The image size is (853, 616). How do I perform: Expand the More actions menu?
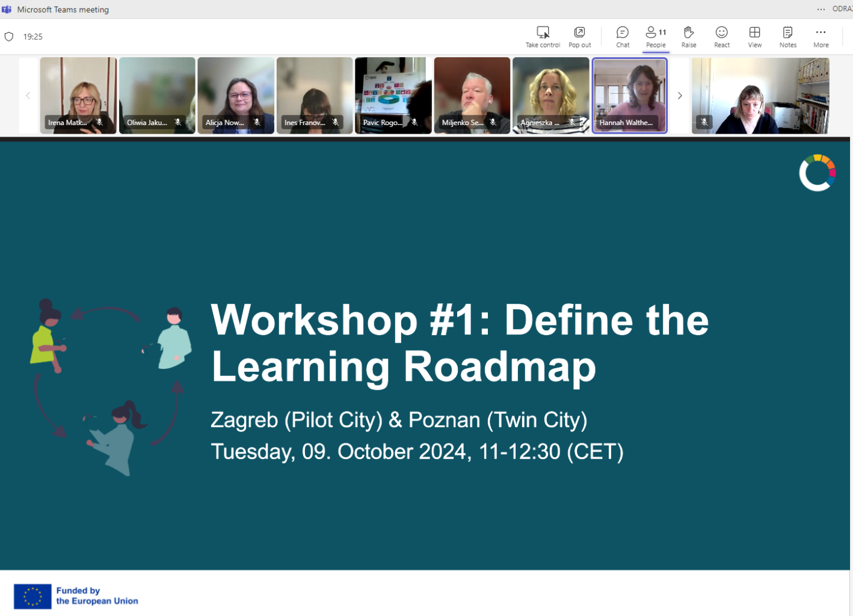pos(821,32)
